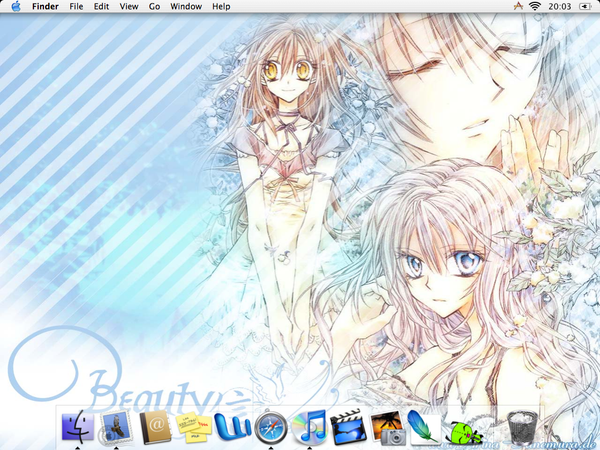Open Safari compass icon in Dock

pyautogui.click(x=271, y=426)
